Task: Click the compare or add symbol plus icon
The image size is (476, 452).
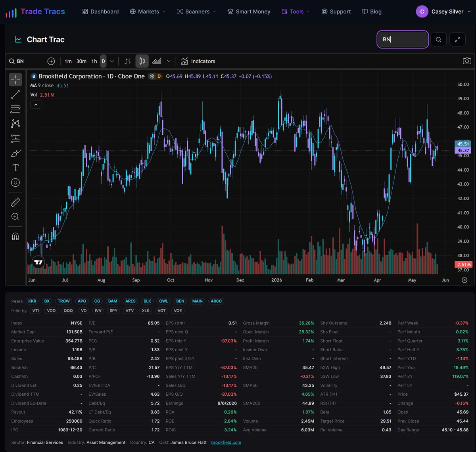Action: click(x=51, y=61)
